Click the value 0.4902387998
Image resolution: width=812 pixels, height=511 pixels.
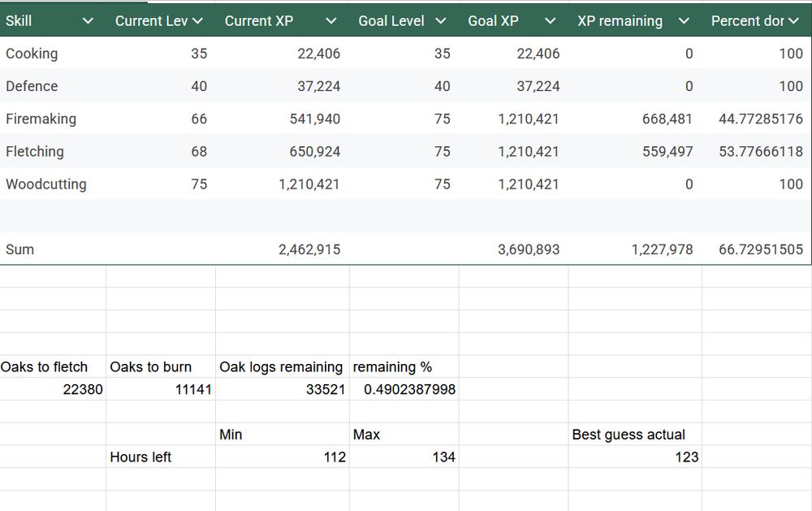point(409,389)
